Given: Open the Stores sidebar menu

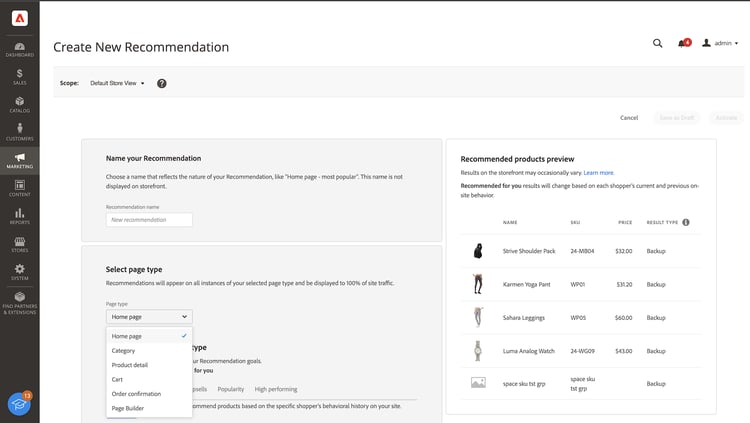Looking at the screenshot, I should pos(20,243).
